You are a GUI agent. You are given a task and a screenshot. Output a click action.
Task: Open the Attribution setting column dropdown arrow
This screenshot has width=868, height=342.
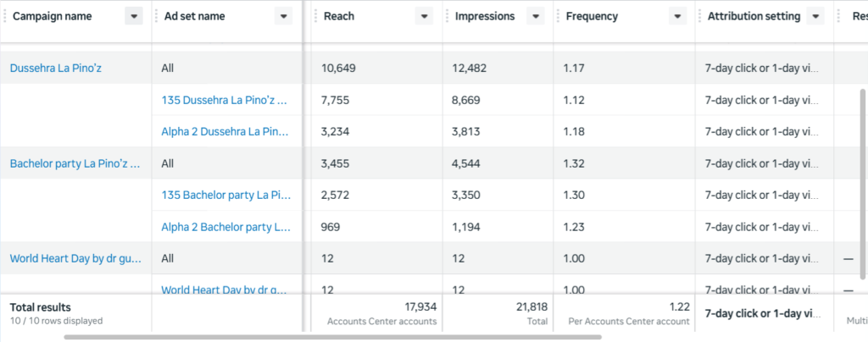tap(815, 16)
